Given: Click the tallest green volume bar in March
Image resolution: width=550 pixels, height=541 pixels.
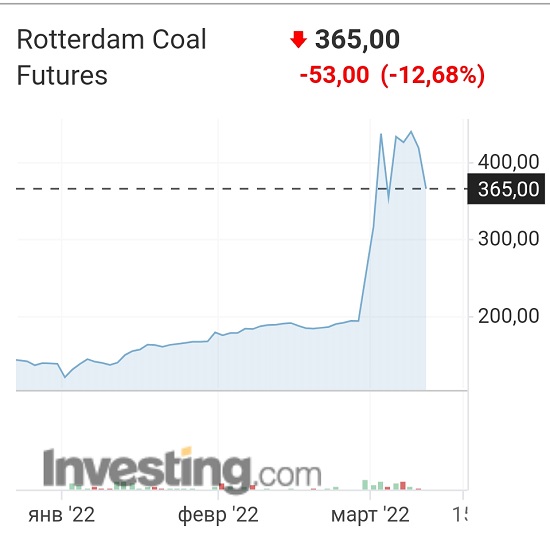Looking at the screenshot, I should point(365,485).
